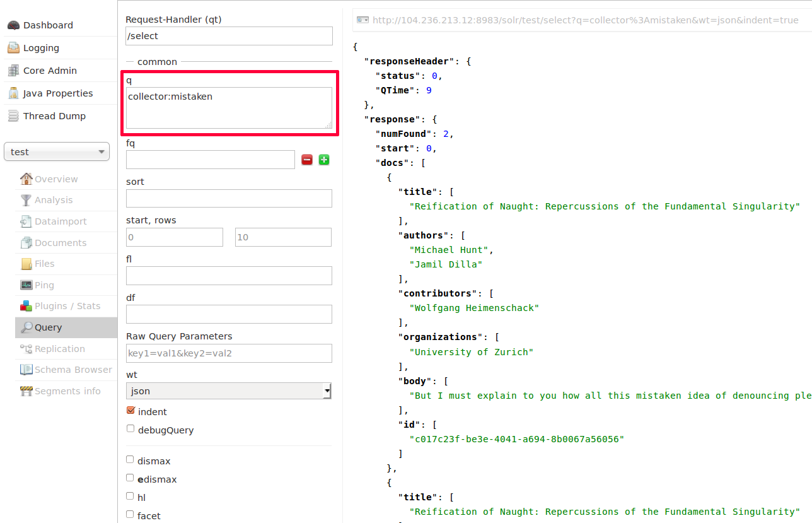Click the Documents icon
812x523 pixels.
coord(26,243)
